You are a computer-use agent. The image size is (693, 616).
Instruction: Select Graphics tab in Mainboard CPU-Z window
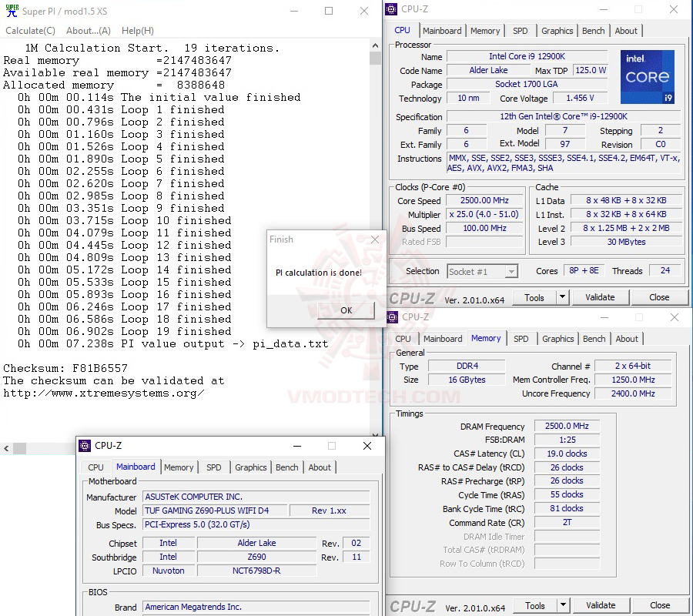pos(250,467)
